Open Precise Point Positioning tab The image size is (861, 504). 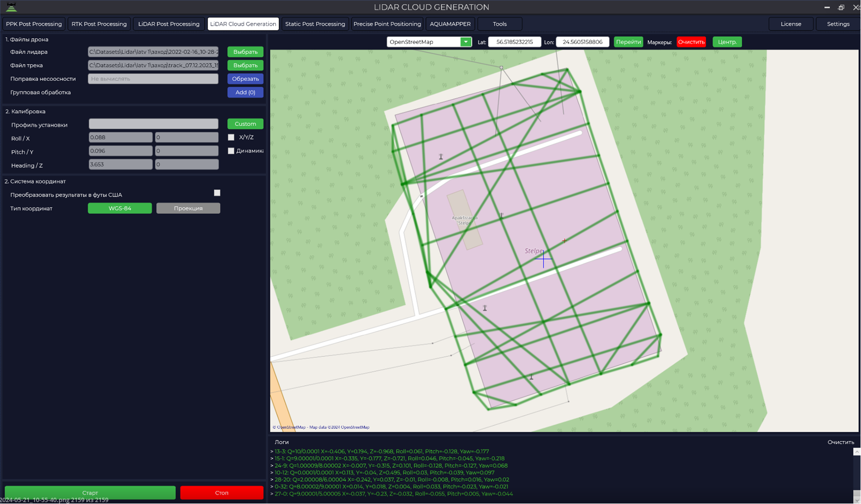tap(387, 24)
